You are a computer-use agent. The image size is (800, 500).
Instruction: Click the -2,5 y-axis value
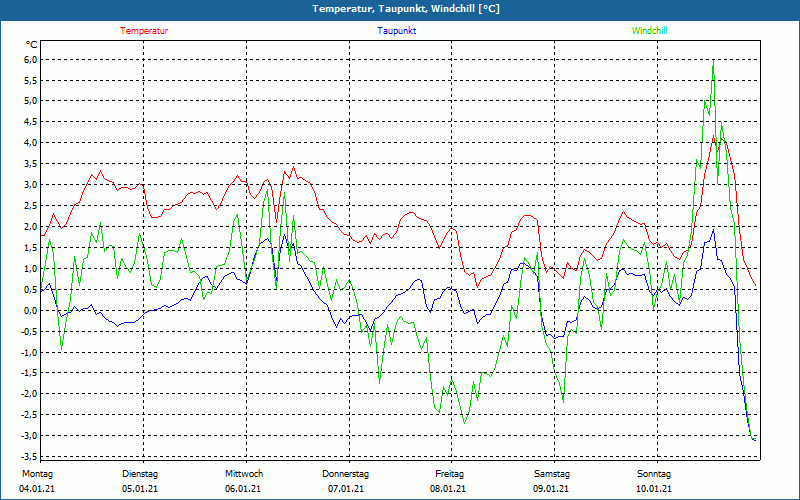(x=30, y=415)
